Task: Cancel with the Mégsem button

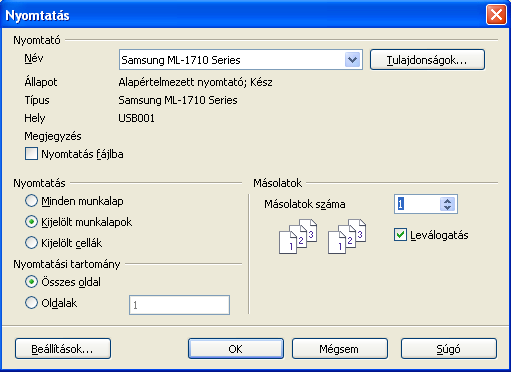Action: (340, 349)
